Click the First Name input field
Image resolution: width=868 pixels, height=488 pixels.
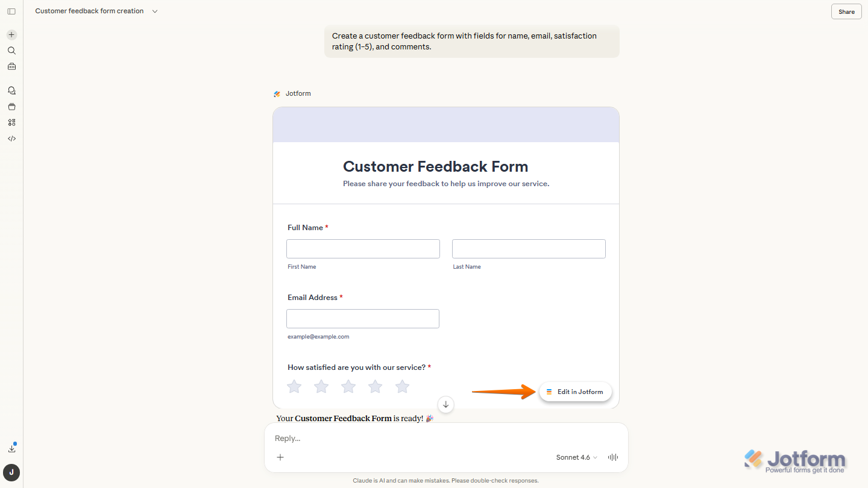pyautogui.click(x=363, y=248)
